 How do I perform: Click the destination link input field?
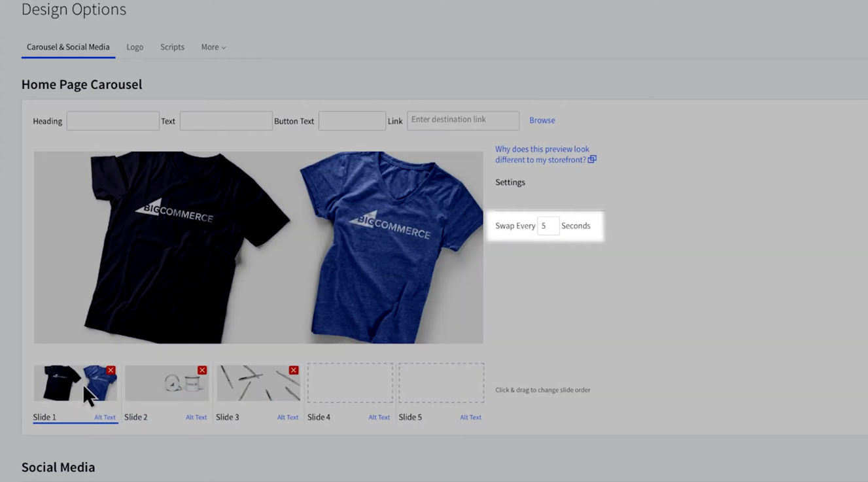pos(462,120)
